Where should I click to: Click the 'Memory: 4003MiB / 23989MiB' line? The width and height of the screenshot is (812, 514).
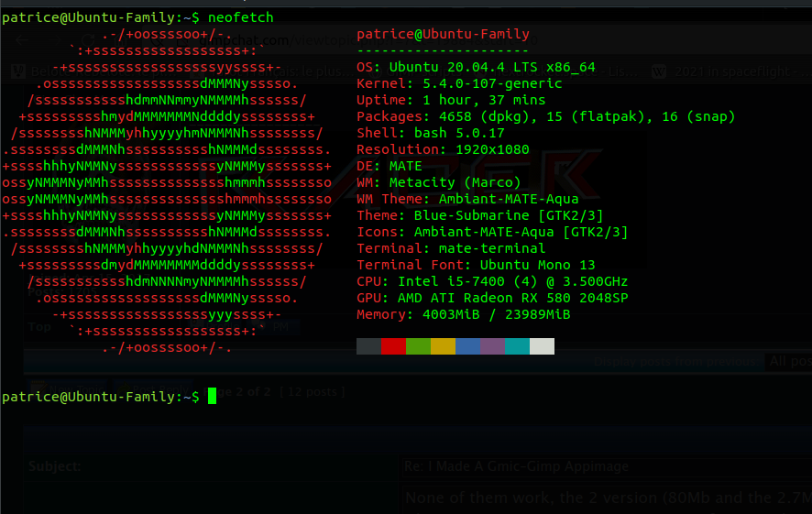tap(464, 314)
